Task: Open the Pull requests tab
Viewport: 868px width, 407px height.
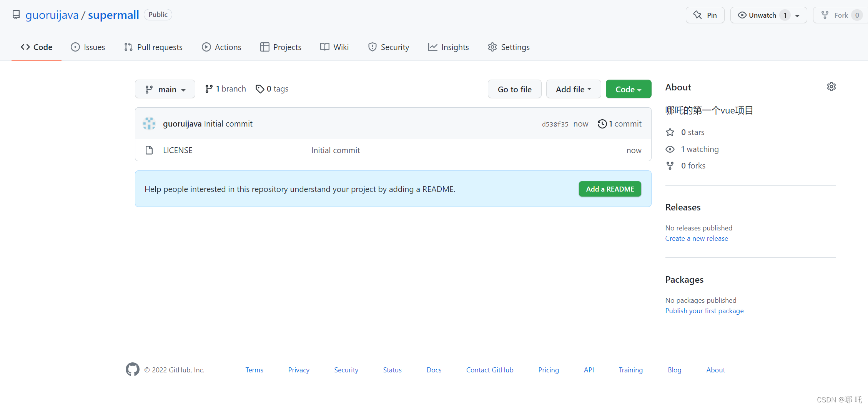Action: (x=153, y=47)
